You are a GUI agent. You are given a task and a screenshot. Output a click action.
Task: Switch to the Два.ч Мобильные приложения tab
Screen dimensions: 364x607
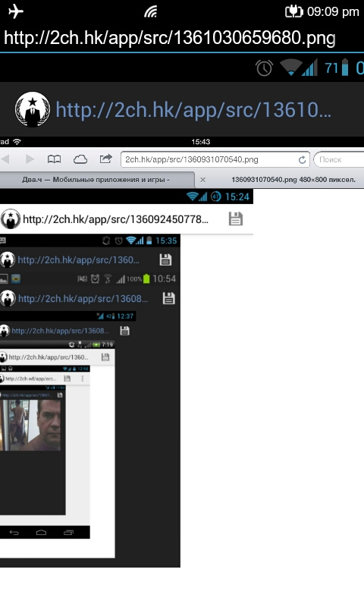click(97, 180)
